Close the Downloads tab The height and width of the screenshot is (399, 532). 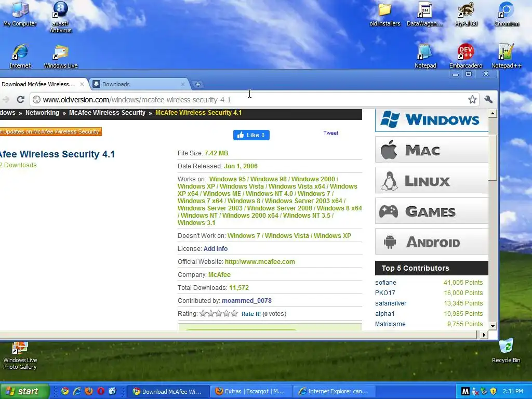(x=183, y=84)
